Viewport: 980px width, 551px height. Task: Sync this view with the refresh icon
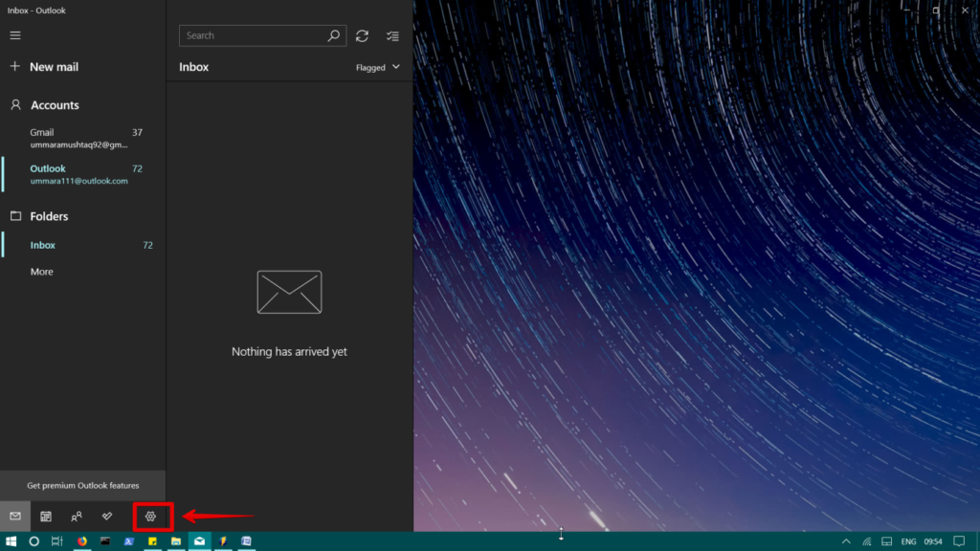coord(362,36)
